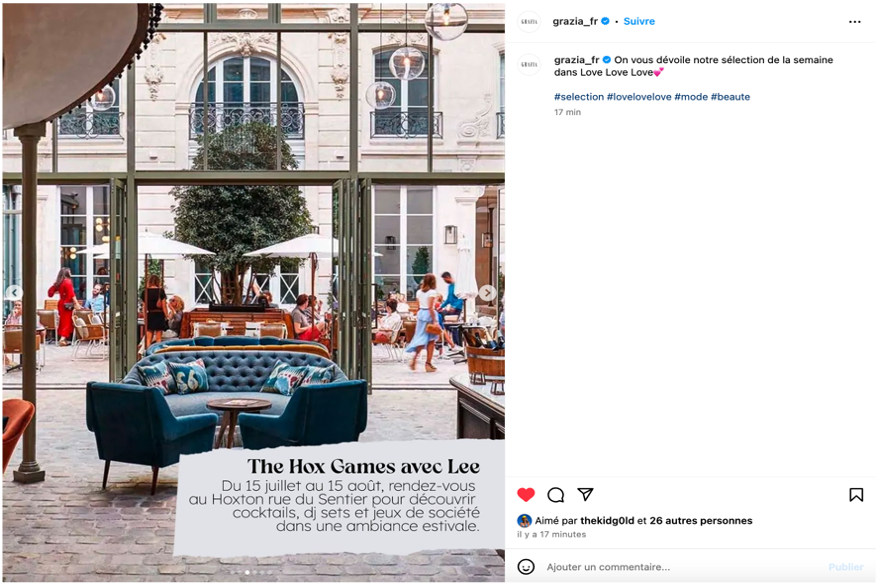This screenshot has width=880, height=586.
Task: Open #beaute hashtag
Action: (x=730, y=97)
